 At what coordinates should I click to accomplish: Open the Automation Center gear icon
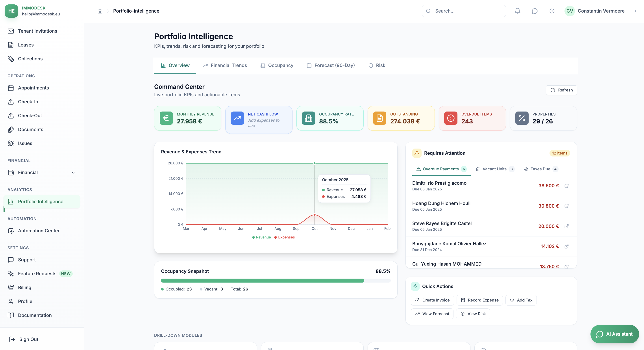click(11, 231)
